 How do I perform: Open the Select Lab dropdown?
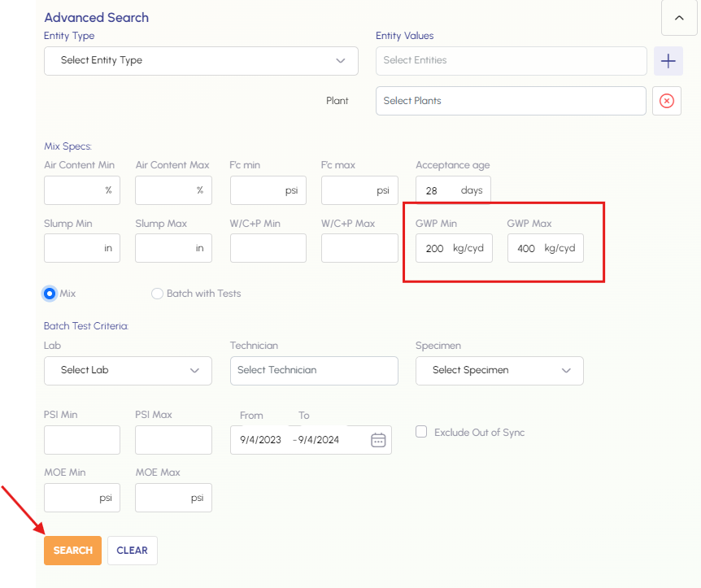pyautogui.click(x=128, y=371)
